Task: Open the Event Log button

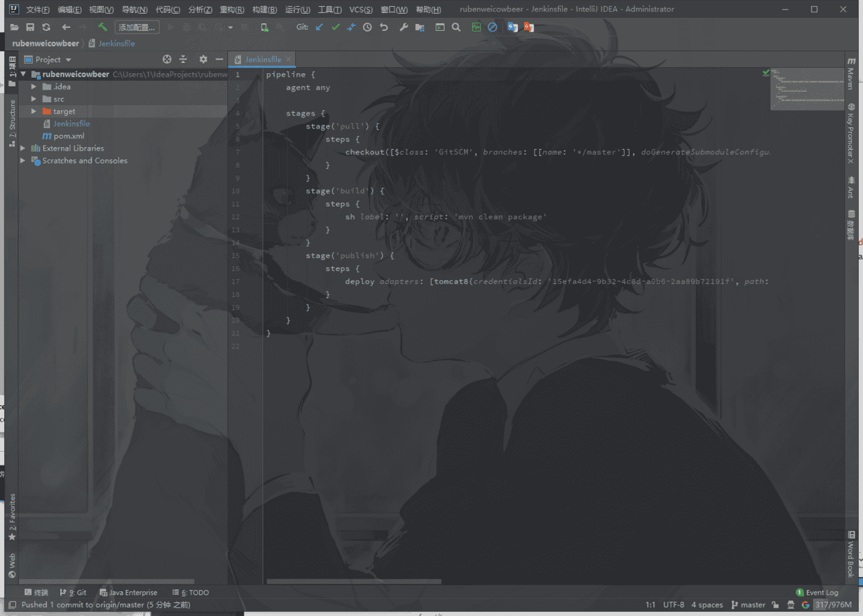Action: point(817,593)
